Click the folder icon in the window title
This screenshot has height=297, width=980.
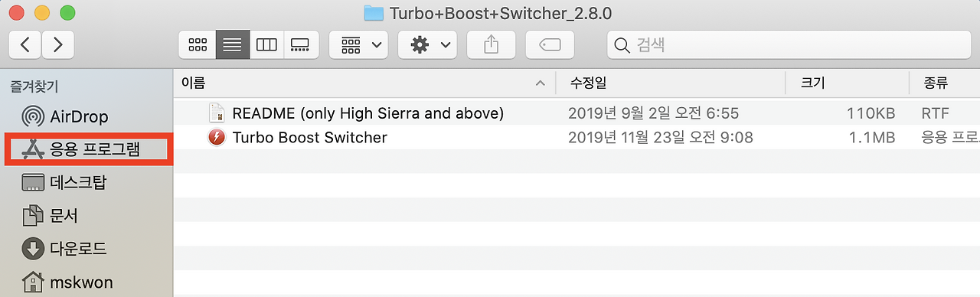pyautogui.click(x=374, y=12)
